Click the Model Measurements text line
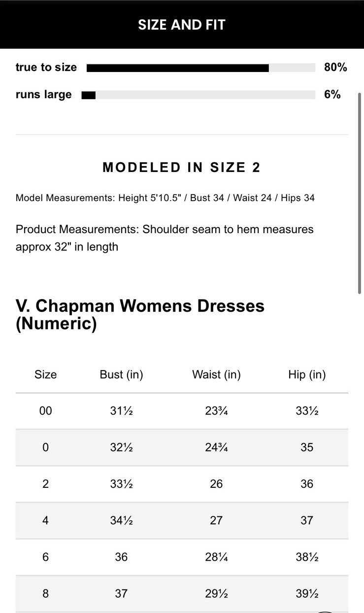 pyautogui.click(x=165, y=198)
